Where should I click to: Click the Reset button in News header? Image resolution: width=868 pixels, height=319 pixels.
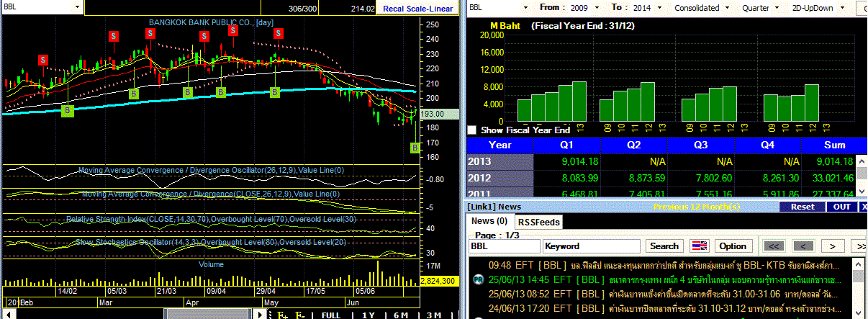(x=802, y=207)
